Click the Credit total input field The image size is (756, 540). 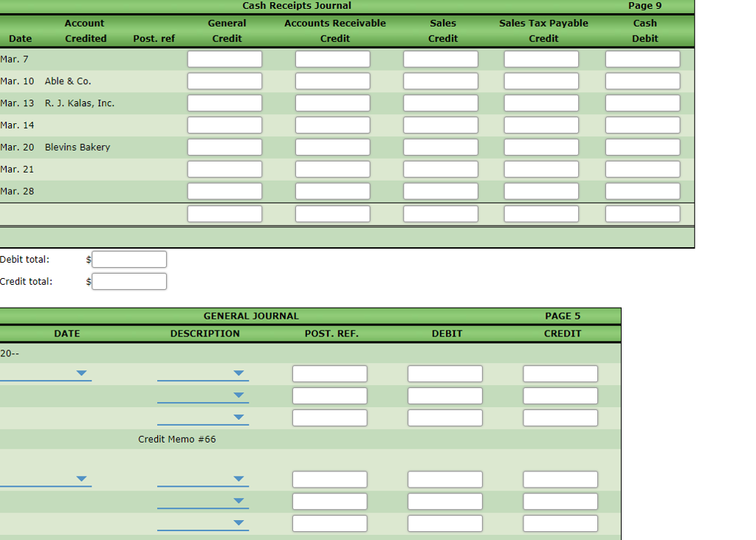pos(128,281)
